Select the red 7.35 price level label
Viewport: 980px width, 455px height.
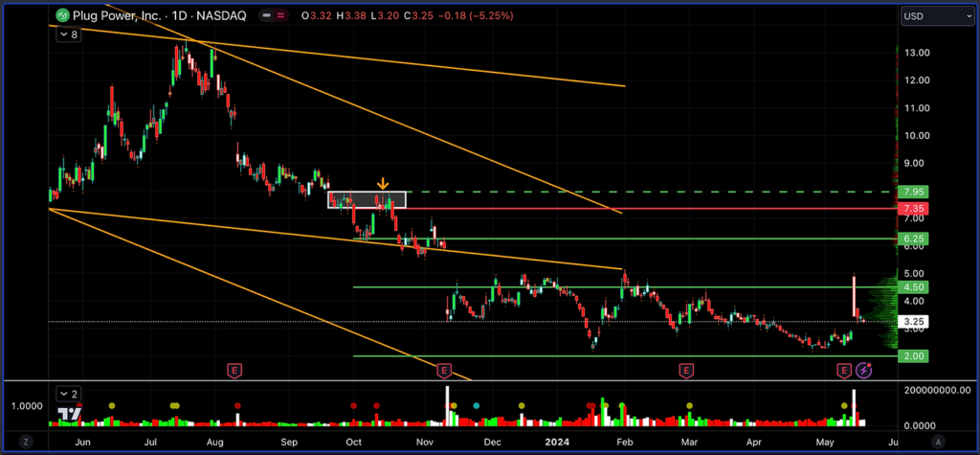pos(911,208)
